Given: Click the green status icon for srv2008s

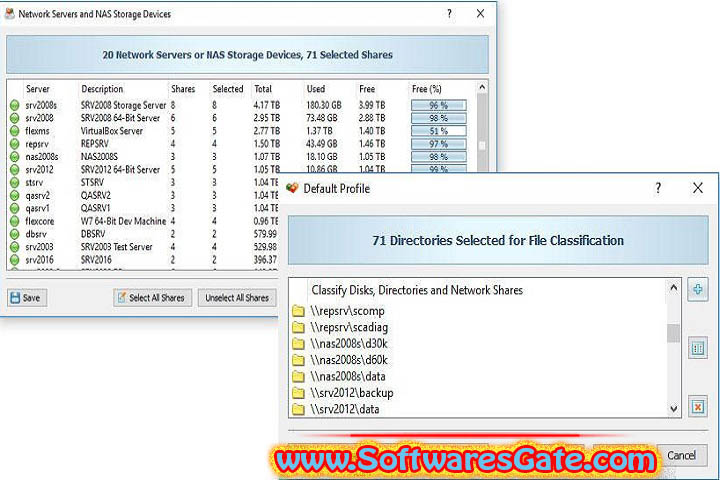Looking at the screenshot, I should point(15,105).
